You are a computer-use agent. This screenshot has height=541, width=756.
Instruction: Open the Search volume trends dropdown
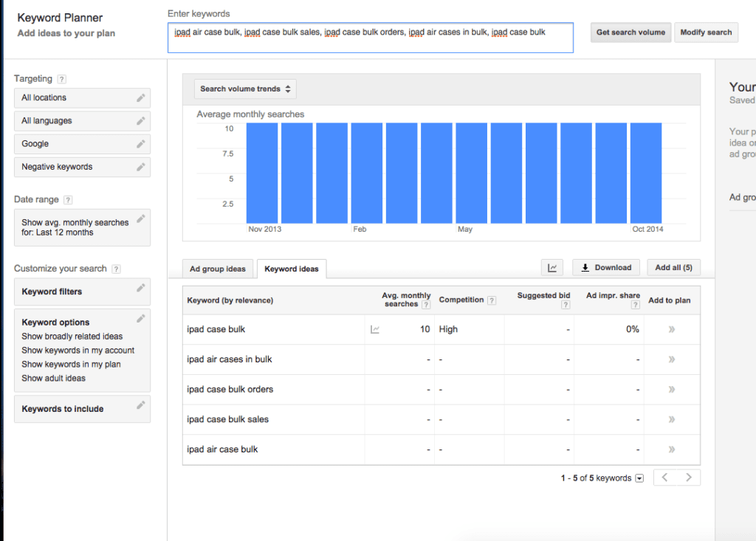[245, 89]
